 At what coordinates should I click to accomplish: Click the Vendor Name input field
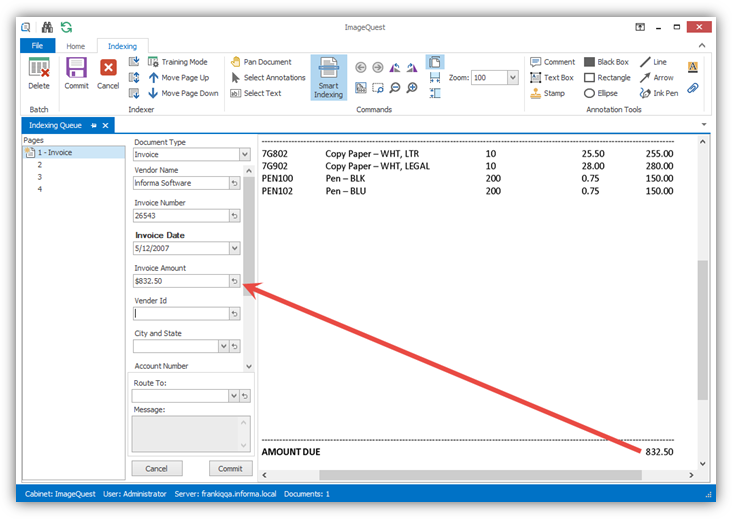[x=181, y=183]
